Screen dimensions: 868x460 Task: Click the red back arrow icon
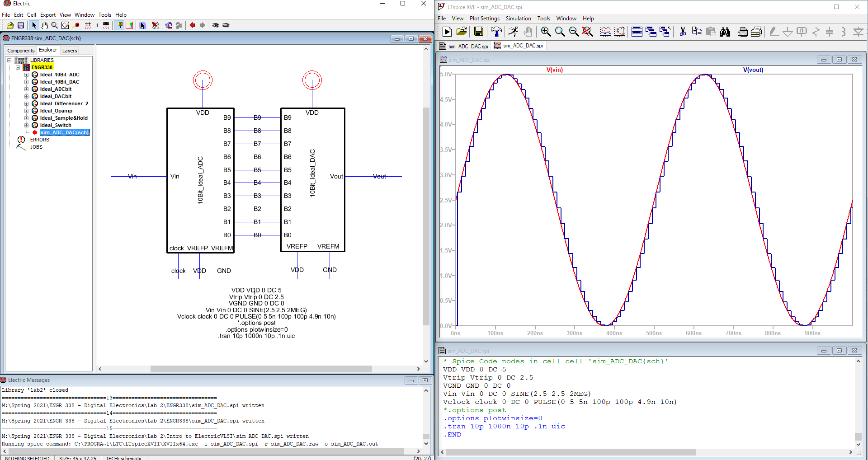(x=192, y=25)
